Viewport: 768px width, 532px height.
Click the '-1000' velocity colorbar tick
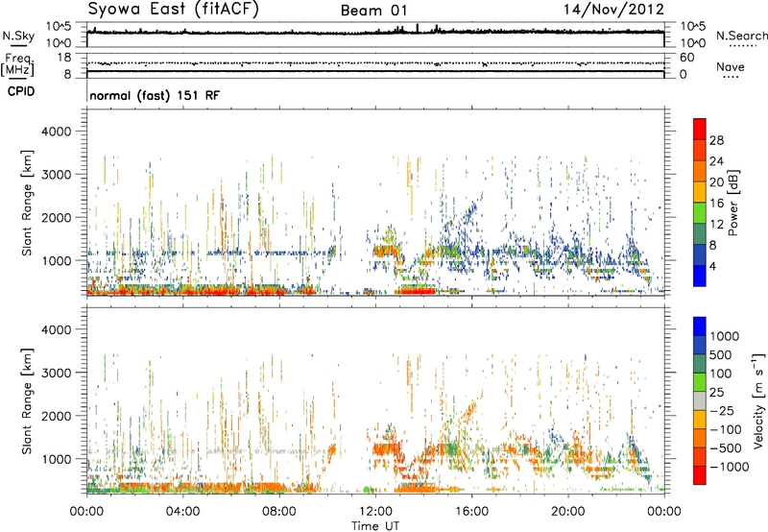[x=730, y=467]
